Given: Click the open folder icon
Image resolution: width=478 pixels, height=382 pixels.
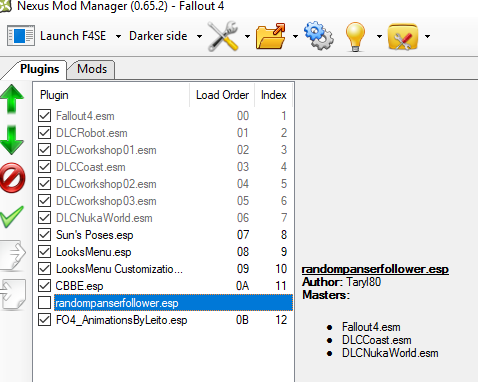Looking at the screenshot, I should tap(271, 36).
